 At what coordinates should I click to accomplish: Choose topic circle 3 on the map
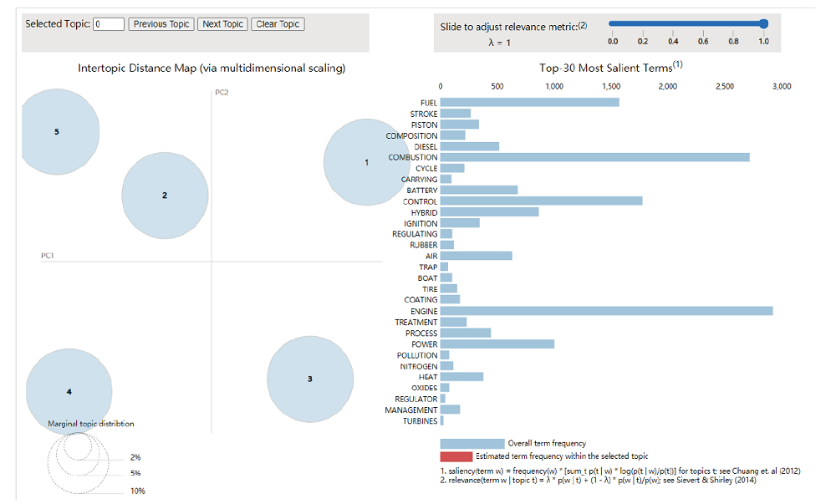coord(310,379)
